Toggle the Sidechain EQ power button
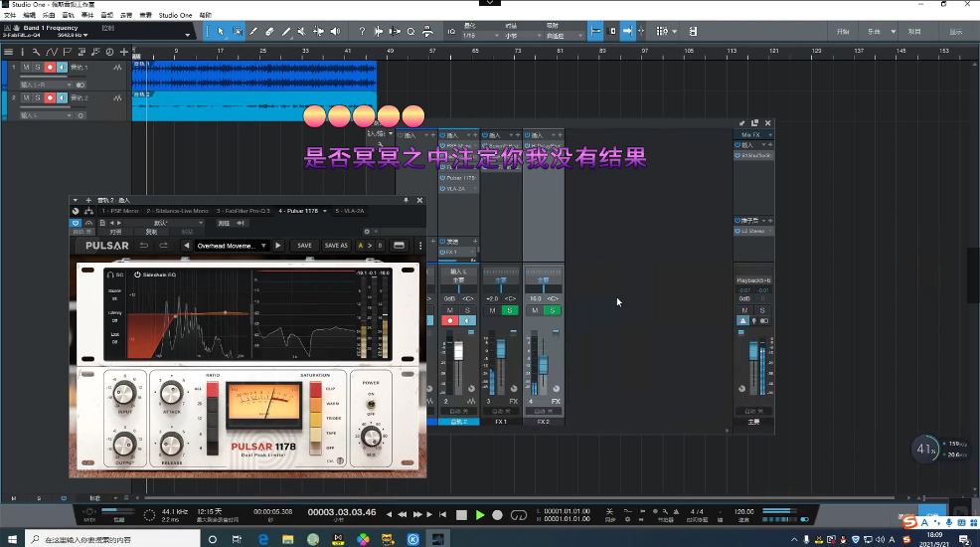This screenshot has width=980, height=547. [x=137, y=273]
